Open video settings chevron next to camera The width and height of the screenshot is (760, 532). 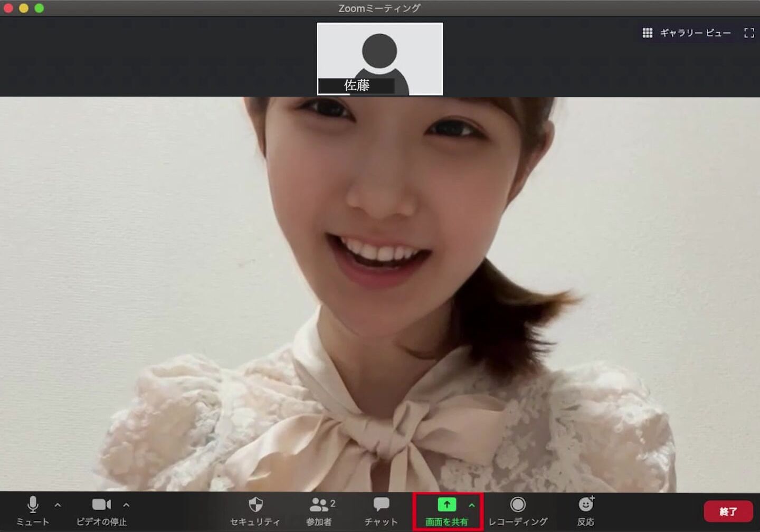click(x=126, y=505)
